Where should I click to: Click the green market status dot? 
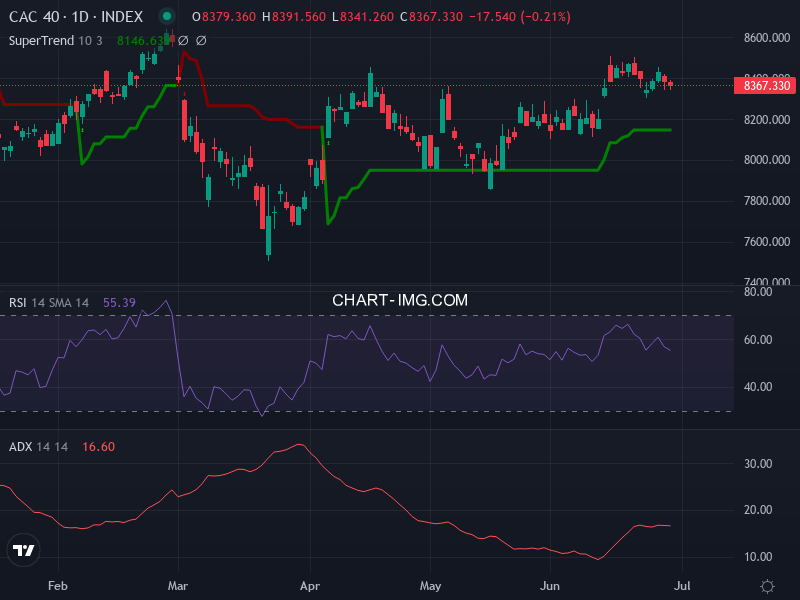167,16
